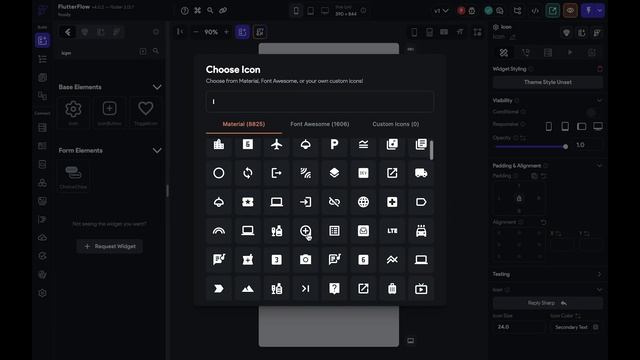The image size is (640, 360).
Task: Switch to Custom Icons (0) tab
Action: [396, 124]
